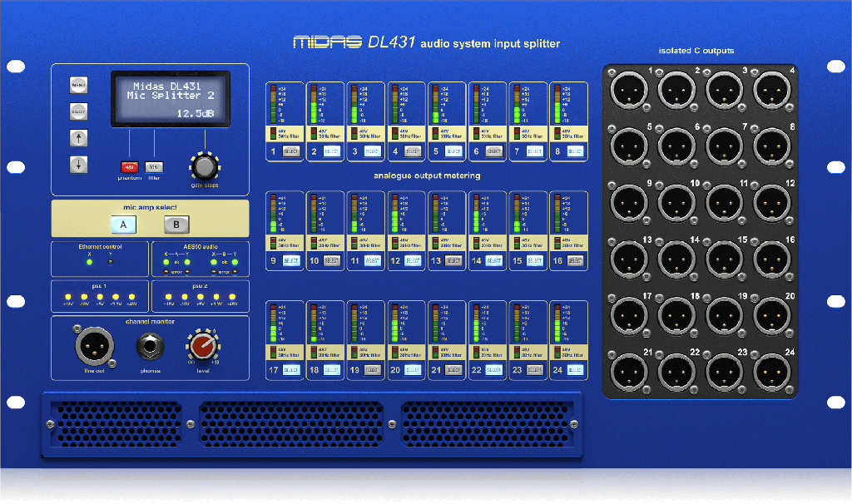Click isolated C output XLR connector 11

[725, 203]
